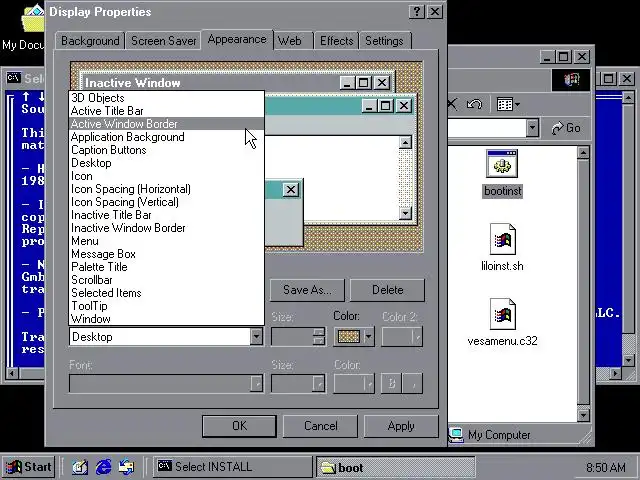Select ToolTip from the item list
Viewport: 640px width, 480px height.
167,306
